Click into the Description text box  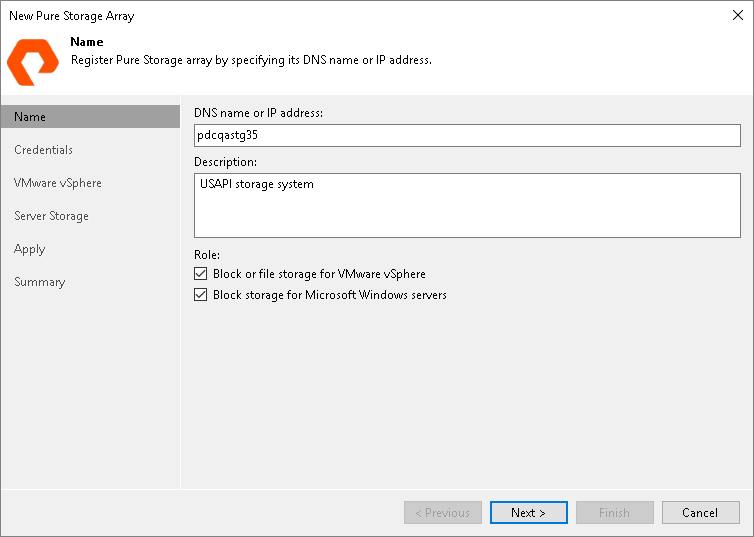coord(467,205)
